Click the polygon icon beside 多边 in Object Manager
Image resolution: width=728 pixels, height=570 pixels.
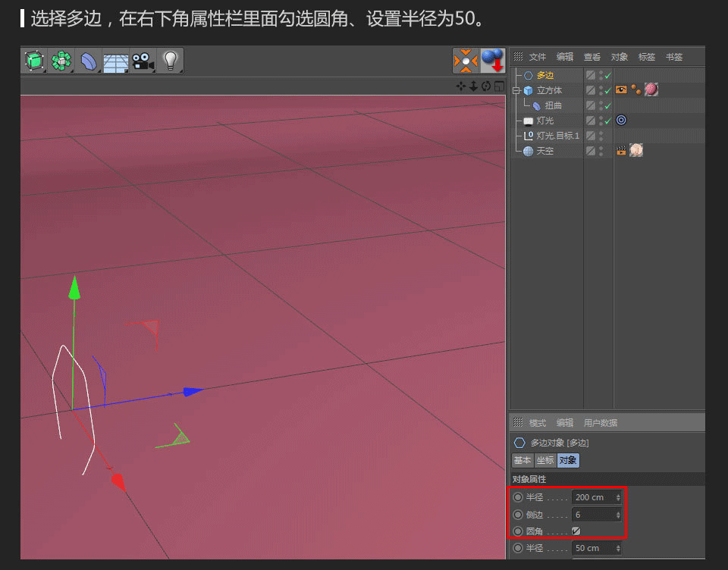coord(528,75)
